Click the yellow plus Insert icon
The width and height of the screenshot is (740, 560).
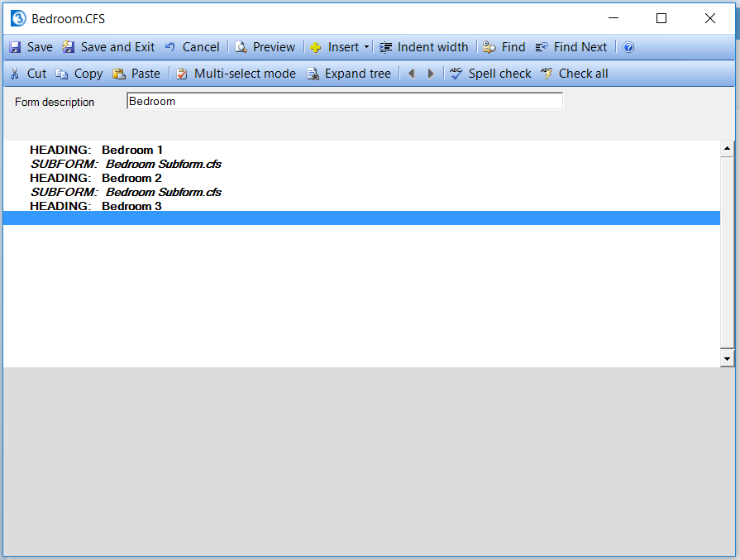coord(316,47)
